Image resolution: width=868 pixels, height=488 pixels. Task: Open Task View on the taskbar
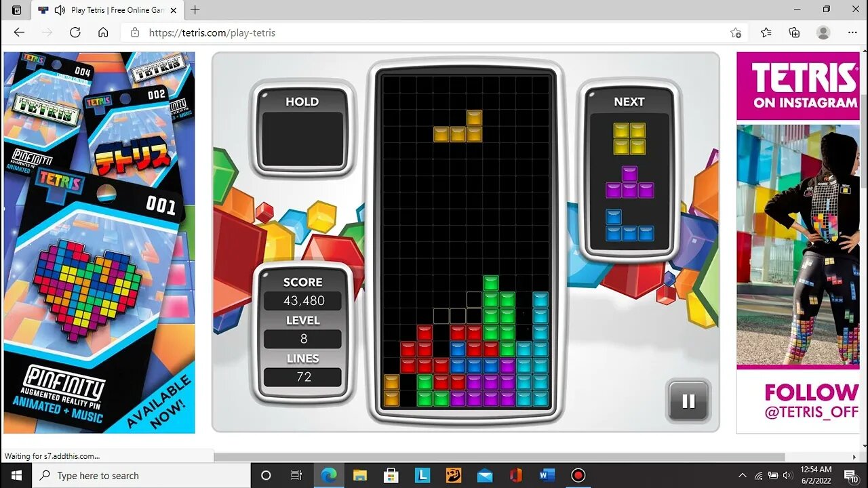point(296,475)
